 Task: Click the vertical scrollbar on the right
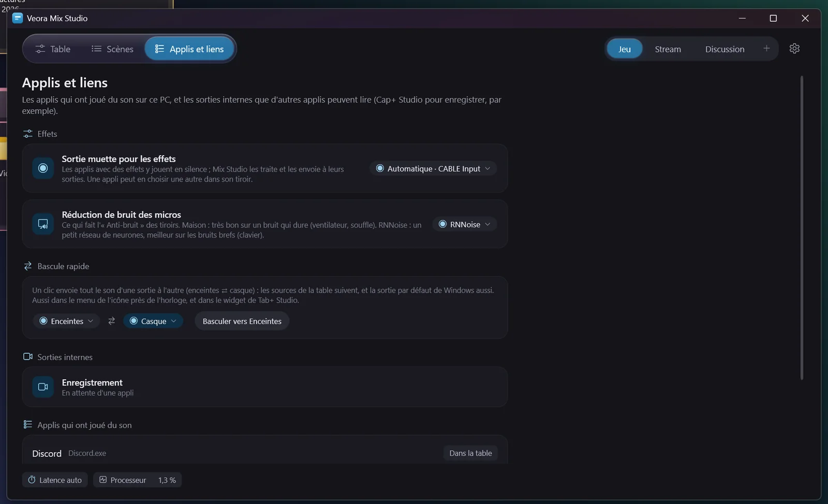coord(802,228)
